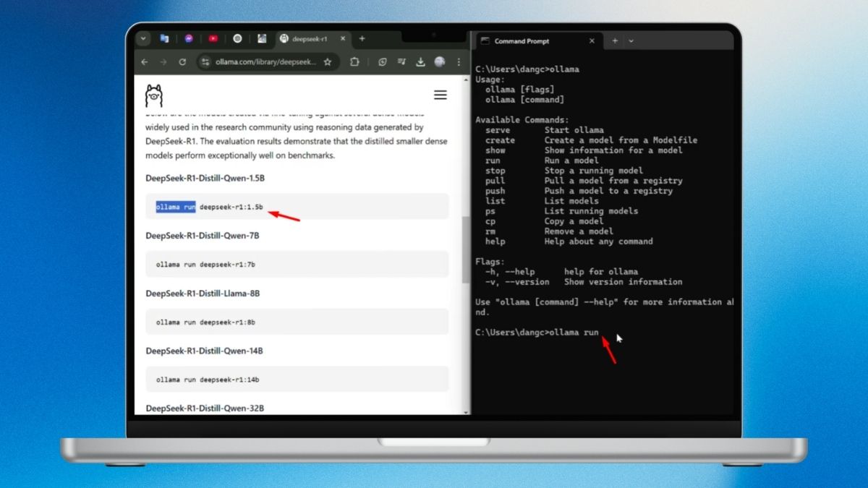868x488 pixels.
Task: Open a new Chrome tab
Action: tap(362, 39)
